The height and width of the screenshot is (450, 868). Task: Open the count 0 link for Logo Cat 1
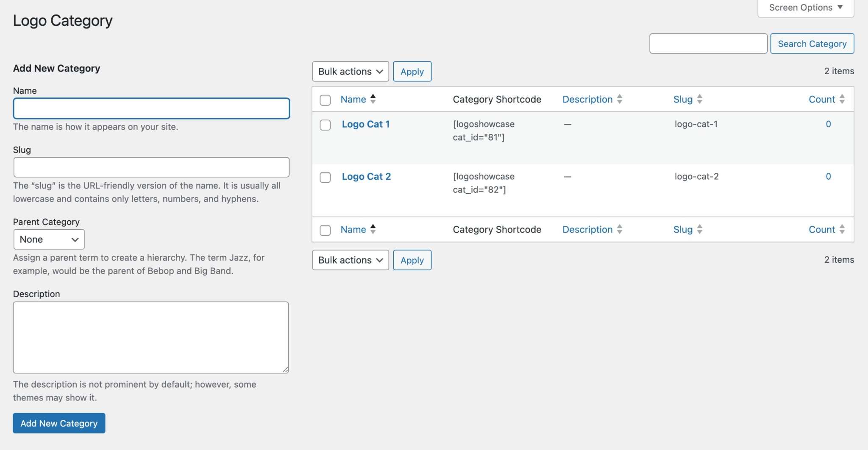[828, 124]
